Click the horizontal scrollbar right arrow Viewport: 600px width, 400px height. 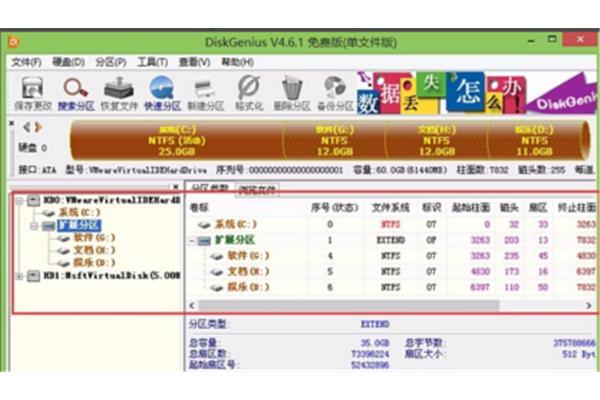tap(589, 305)
